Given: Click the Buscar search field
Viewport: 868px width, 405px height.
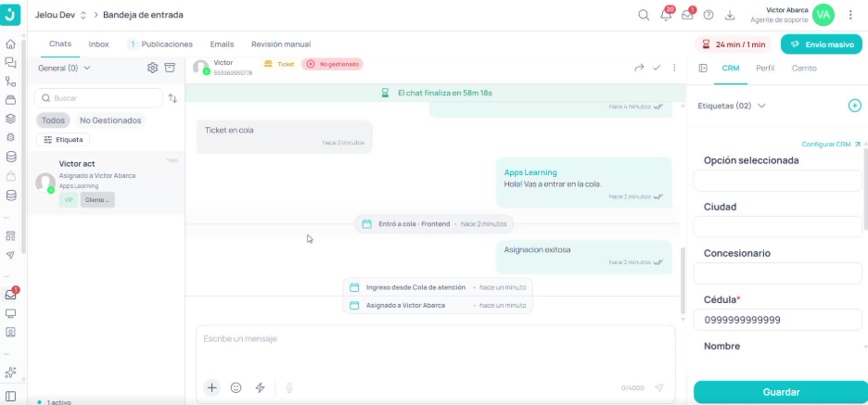Looking at the screenshot, I should tap(98, 98).
